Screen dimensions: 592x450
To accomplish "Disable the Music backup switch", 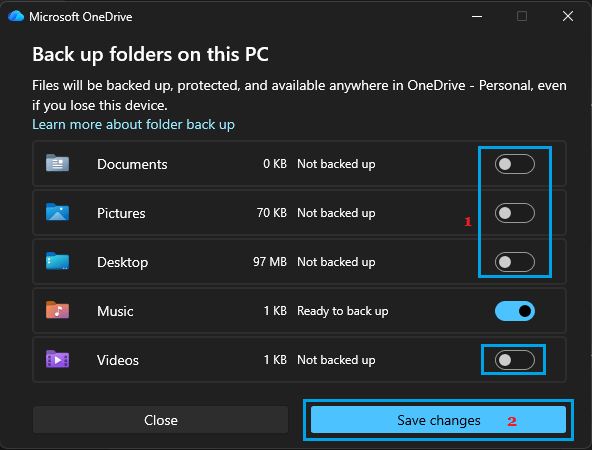I will coord(515,311).
